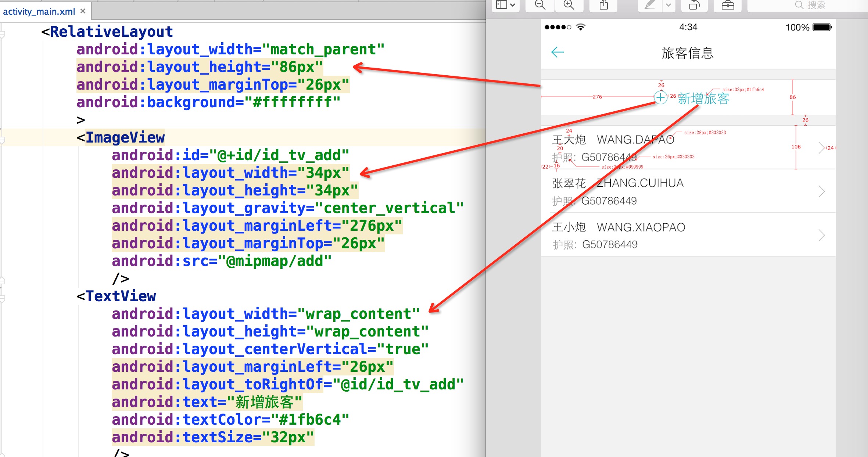Click the rotate icon in toolbar

pos(694,5)
